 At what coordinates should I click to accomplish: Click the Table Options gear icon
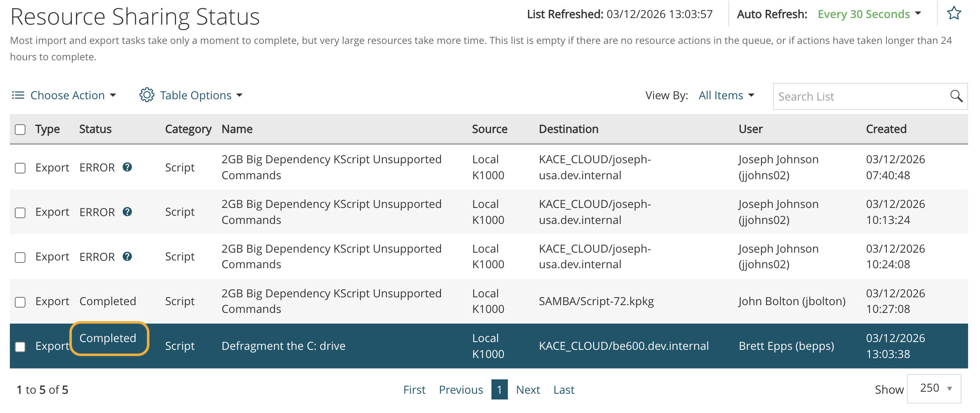[x=147, y=95]
